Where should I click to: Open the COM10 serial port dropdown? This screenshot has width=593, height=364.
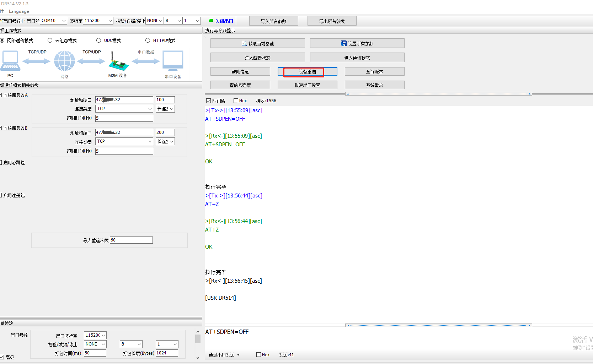53,21
